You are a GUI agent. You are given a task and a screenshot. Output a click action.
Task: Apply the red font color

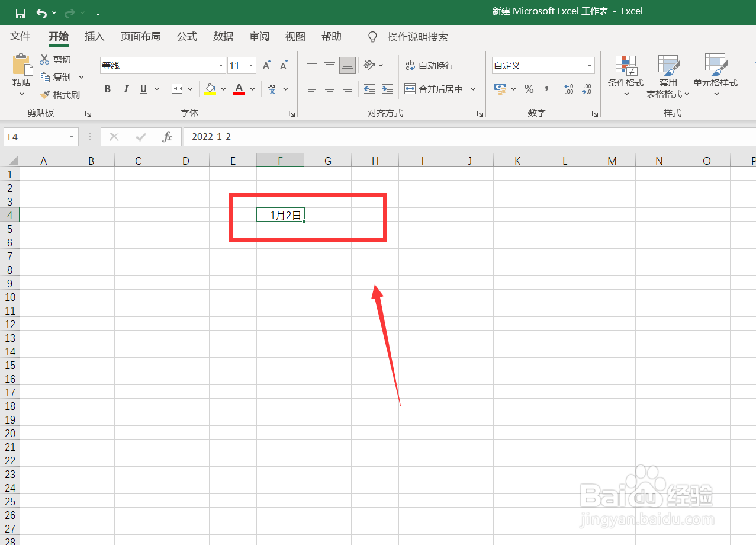pyautogui.click(x=239, y=89)
